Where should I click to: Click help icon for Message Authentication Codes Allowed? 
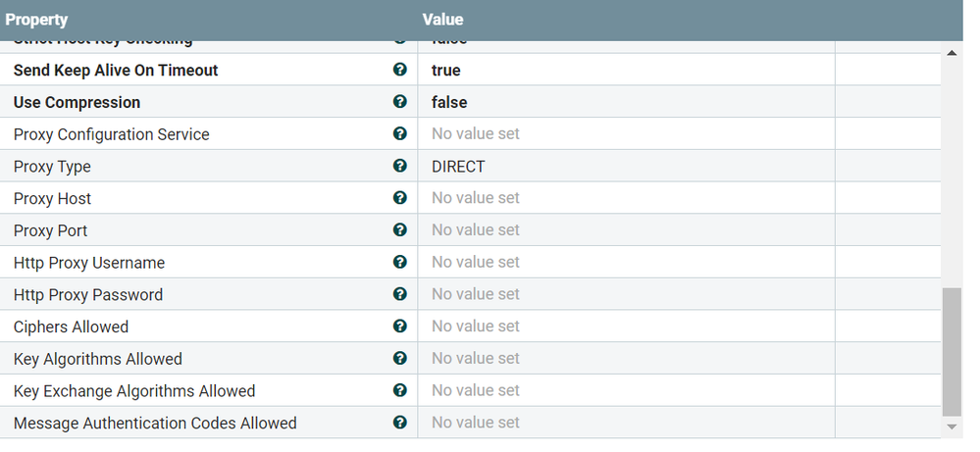pos(400,422)
